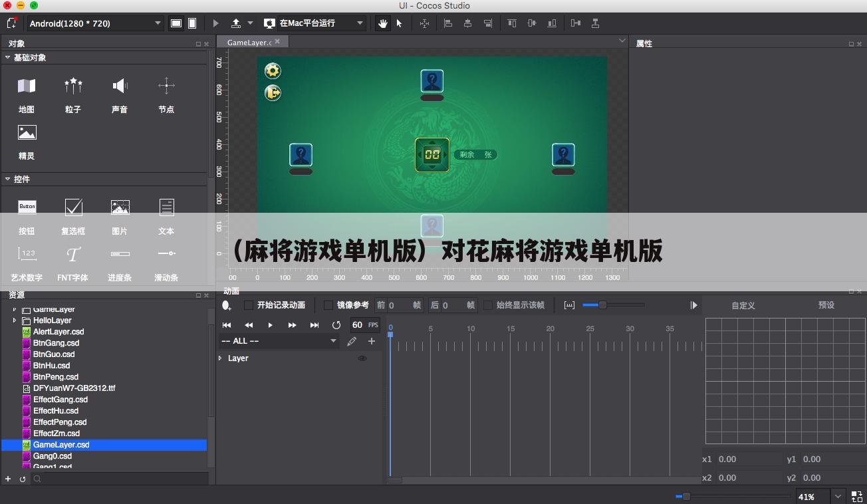Pick the 声音 sound object
This screenshot has height=504, width=867.
(x=120, y=94)
